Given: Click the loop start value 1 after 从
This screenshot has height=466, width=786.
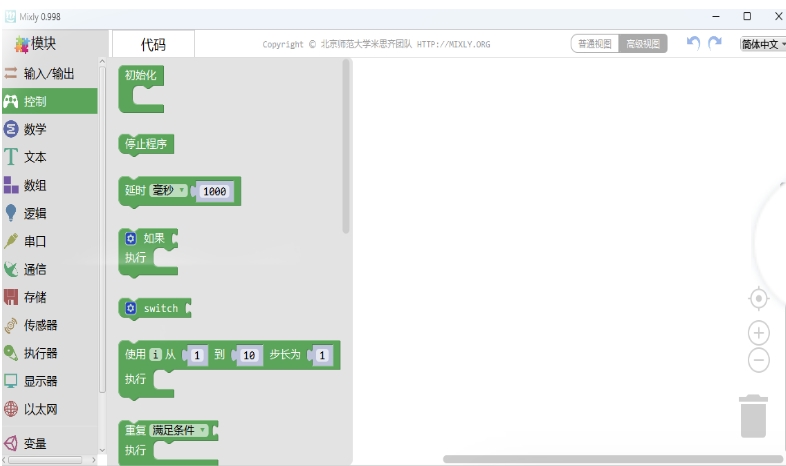Looking at the screenshot, I should tap(197, 355).
